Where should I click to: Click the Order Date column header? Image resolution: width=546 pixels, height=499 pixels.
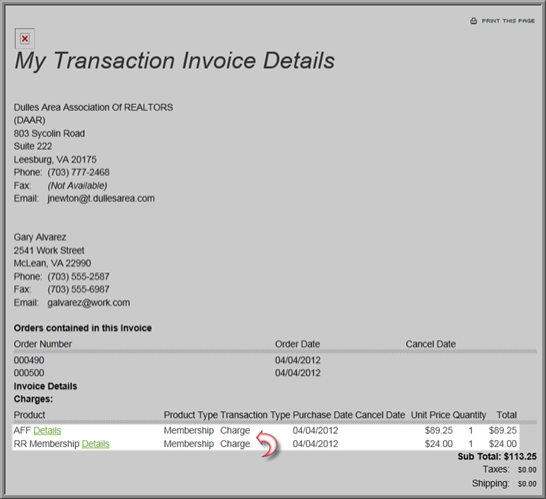point(297,344)
